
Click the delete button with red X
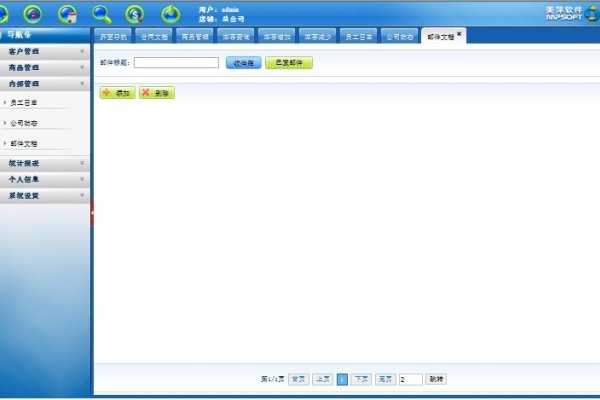click(156, 92)
